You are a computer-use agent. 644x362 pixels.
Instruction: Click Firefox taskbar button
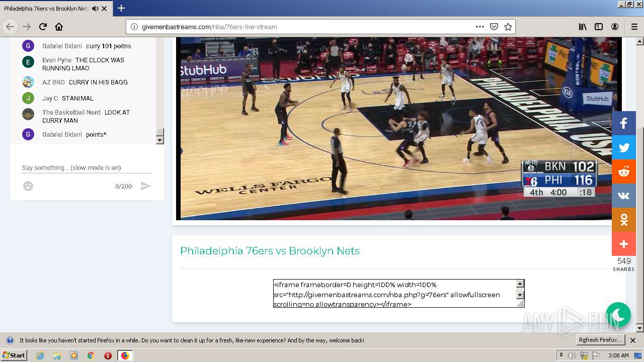coord(125,355)
